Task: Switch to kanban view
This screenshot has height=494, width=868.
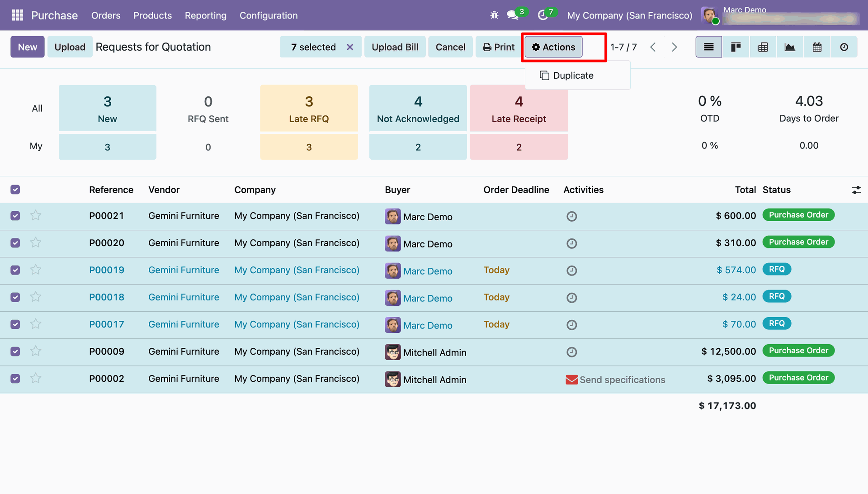Action: point(736,47)
